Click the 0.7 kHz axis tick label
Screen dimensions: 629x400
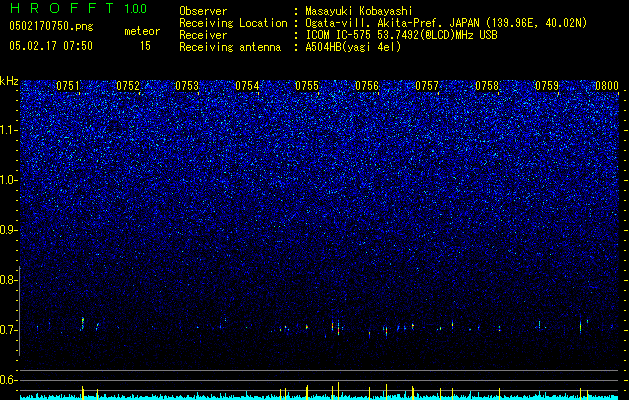coord(8,330)
